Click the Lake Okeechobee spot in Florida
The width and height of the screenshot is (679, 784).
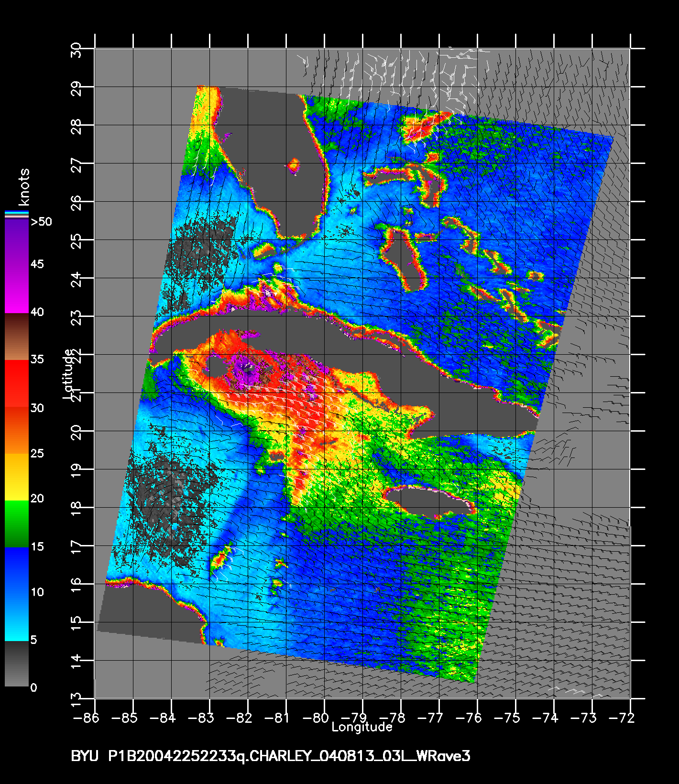pyautogui.click(x=293, y=166)
